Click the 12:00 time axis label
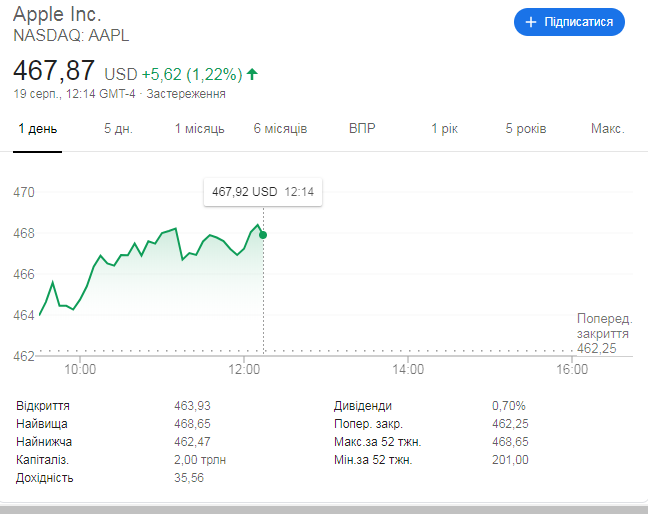 (x=244, y=369)
